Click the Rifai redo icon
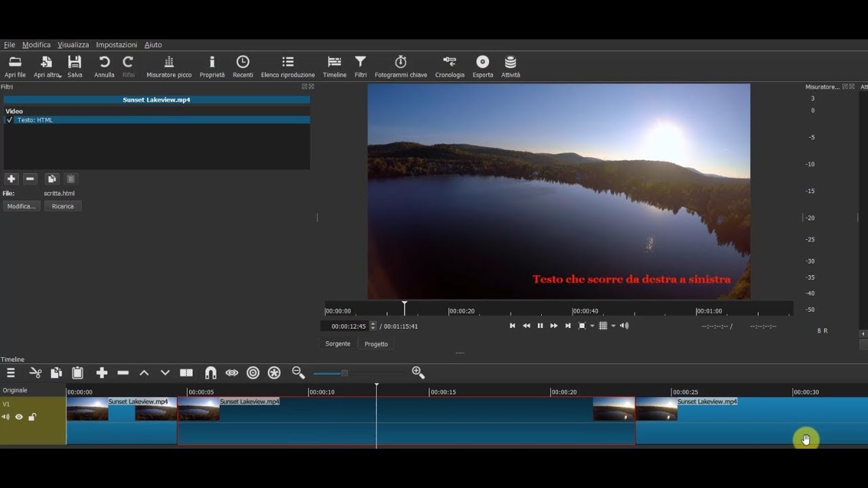The height and width of the screenshot is (488, 868). coord(128,66)
